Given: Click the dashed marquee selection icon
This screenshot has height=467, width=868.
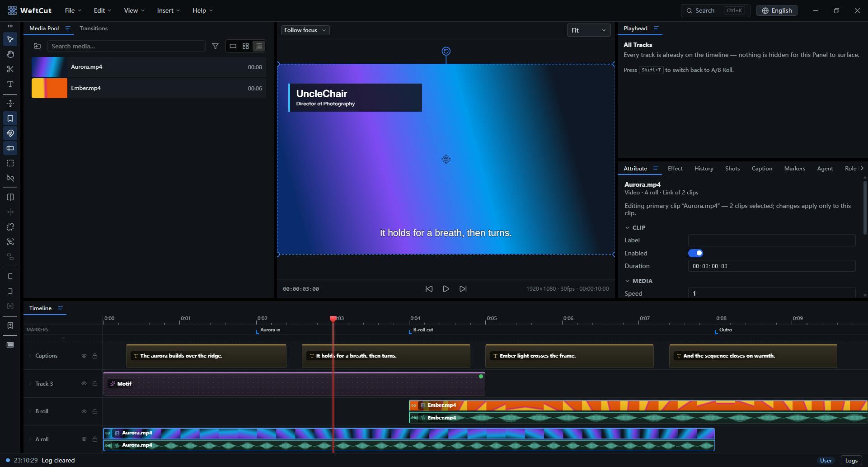Looking at the screenshot, I should pos(10,163).
